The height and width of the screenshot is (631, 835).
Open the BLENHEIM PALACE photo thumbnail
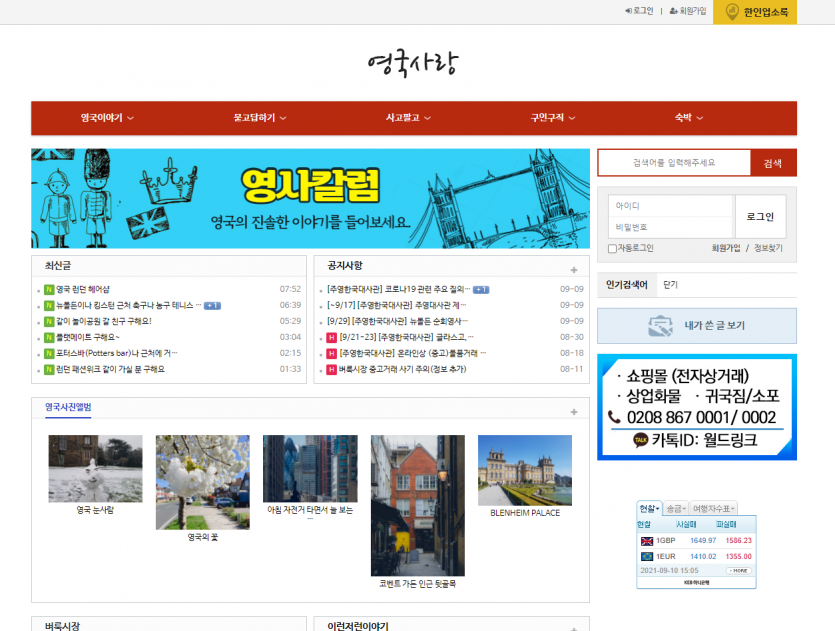click(525, 470)
